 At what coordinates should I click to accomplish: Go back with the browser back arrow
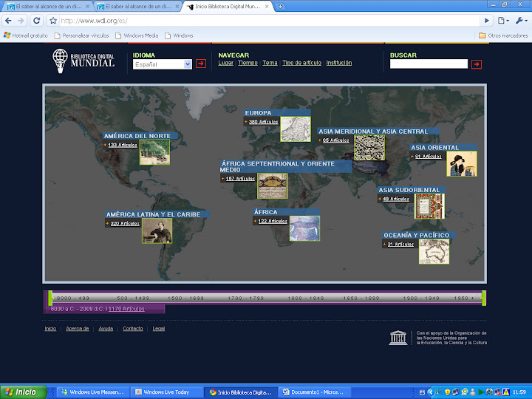(8, 21)
